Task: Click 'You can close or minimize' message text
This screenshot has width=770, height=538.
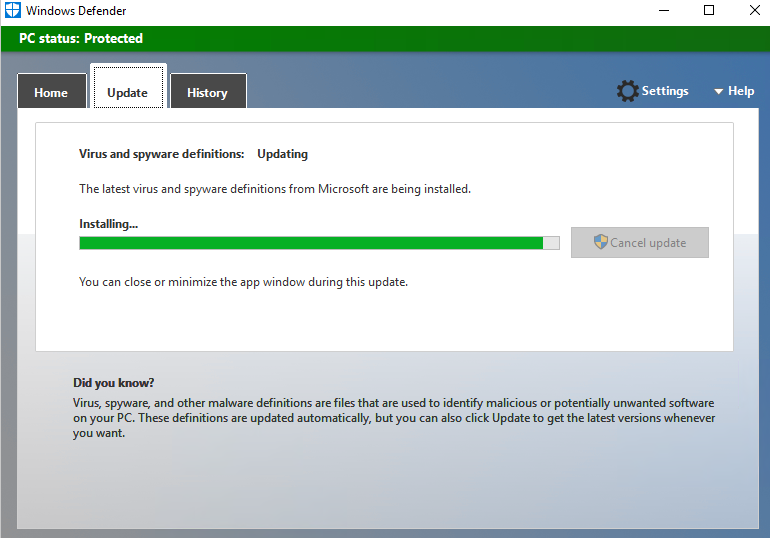Action: 244,282
